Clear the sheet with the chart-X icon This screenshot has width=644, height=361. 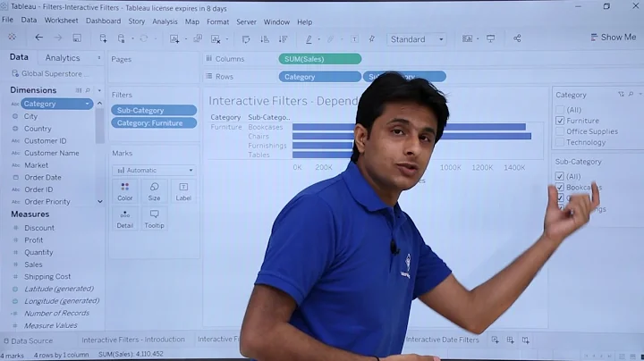216,39
